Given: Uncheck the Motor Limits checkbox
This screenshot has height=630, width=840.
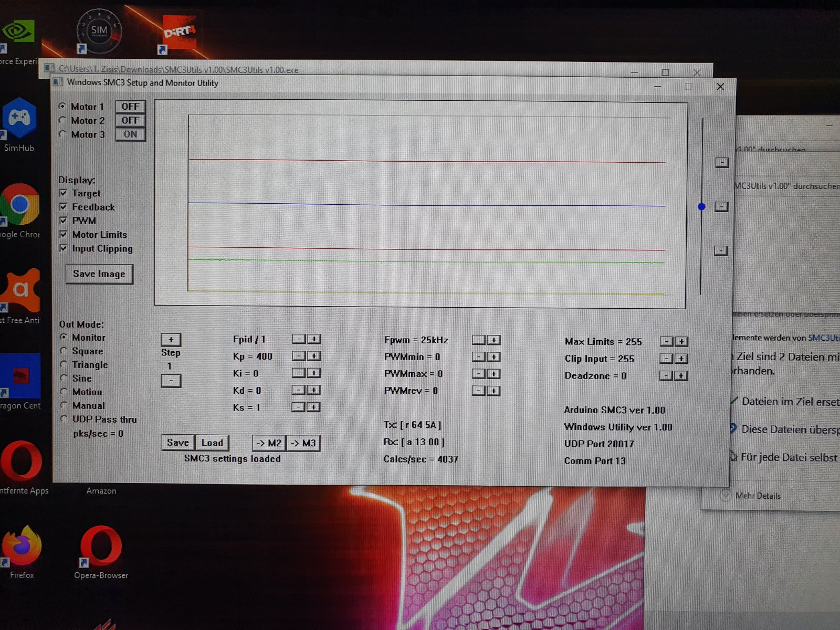Looking at the screenshot, I should (64, 234).
